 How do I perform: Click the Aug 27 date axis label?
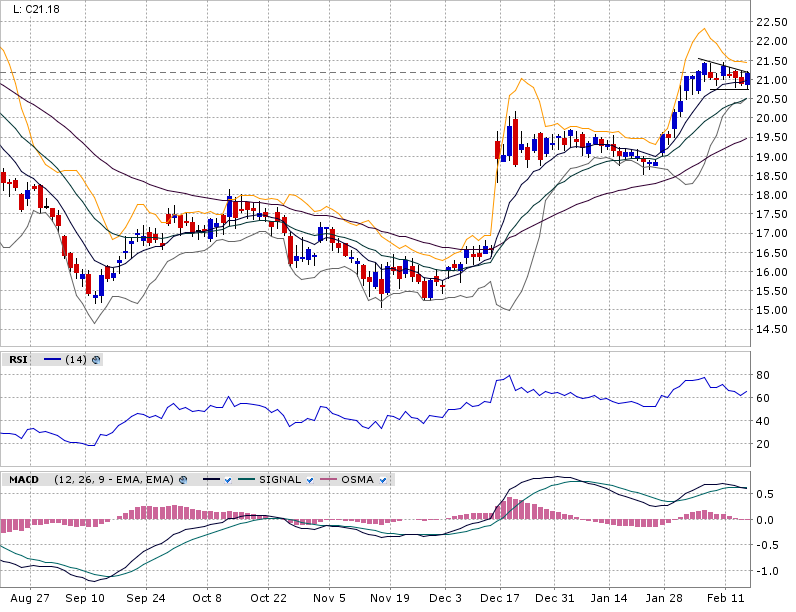30,598
